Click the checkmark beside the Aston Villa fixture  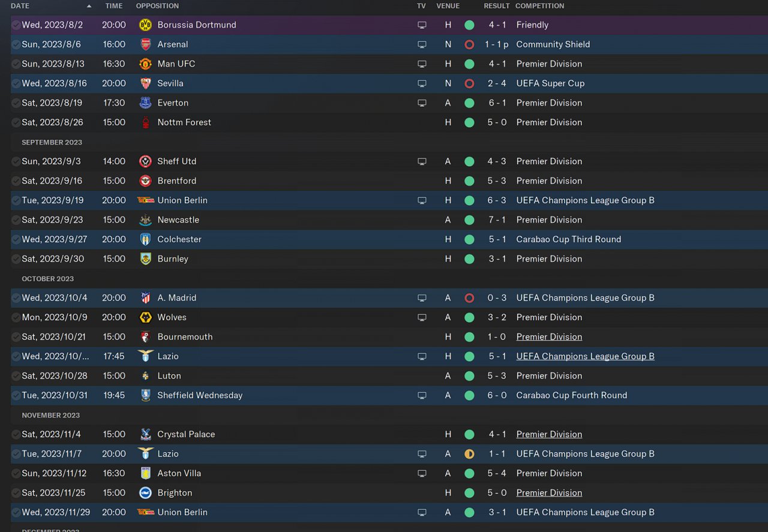coord(16,473)
